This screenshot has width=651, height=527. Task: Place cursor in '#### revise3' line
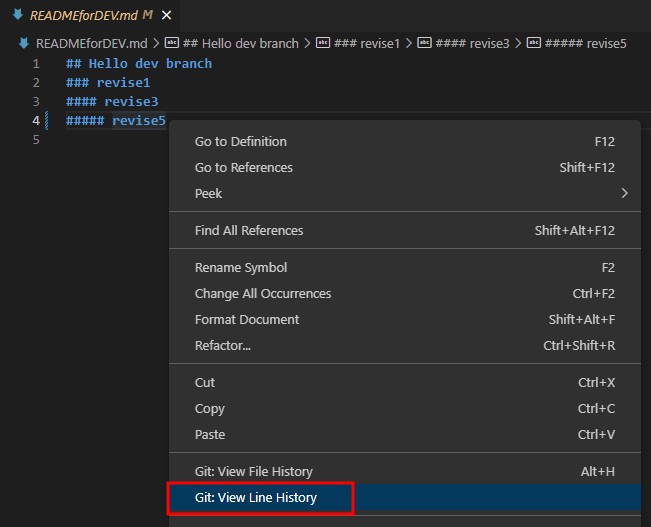coord(112,102)
